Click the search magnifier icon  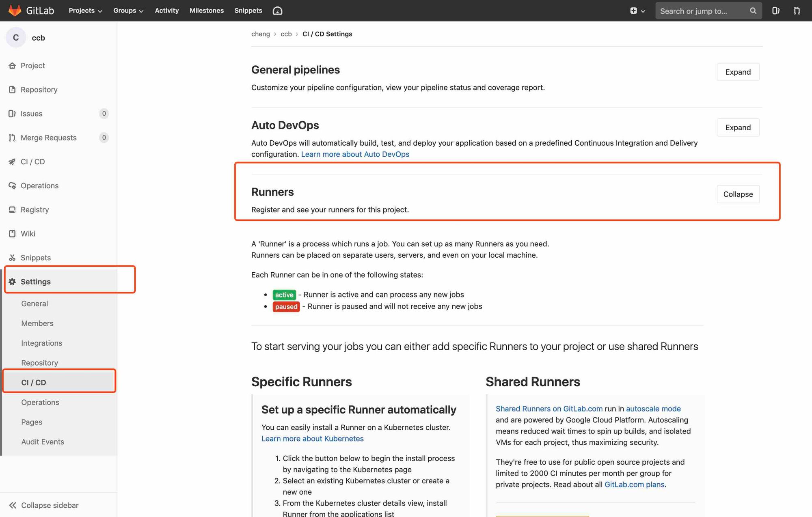tap(753, 11)
